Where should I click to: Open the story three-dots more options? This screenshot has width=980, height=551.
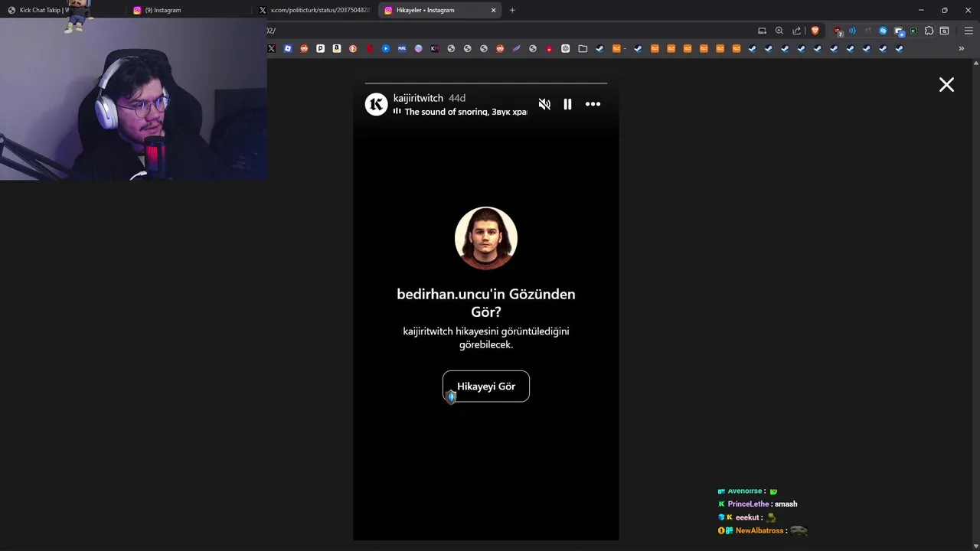coord(593,104)
